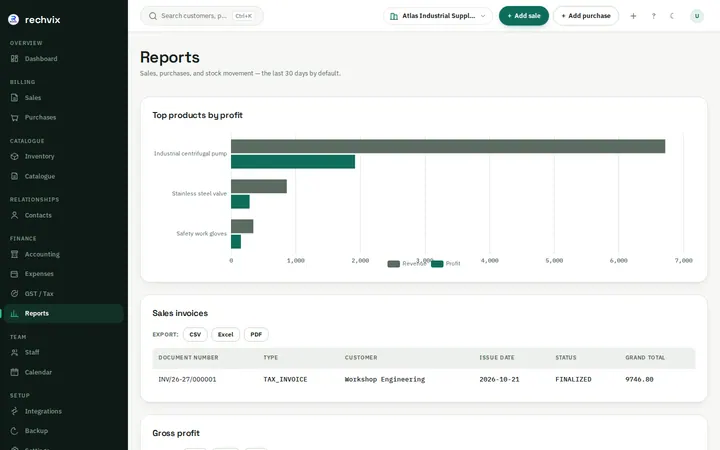This screenshot has height=450, width=720.
Task: Open Accounting icon in sidebar
Action: point(15,254)
